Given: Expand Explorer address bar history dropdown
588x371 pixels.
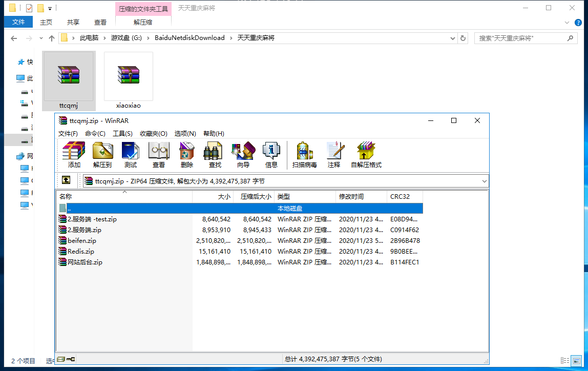Looking at the screenshot, I should [x=453, y=38].
